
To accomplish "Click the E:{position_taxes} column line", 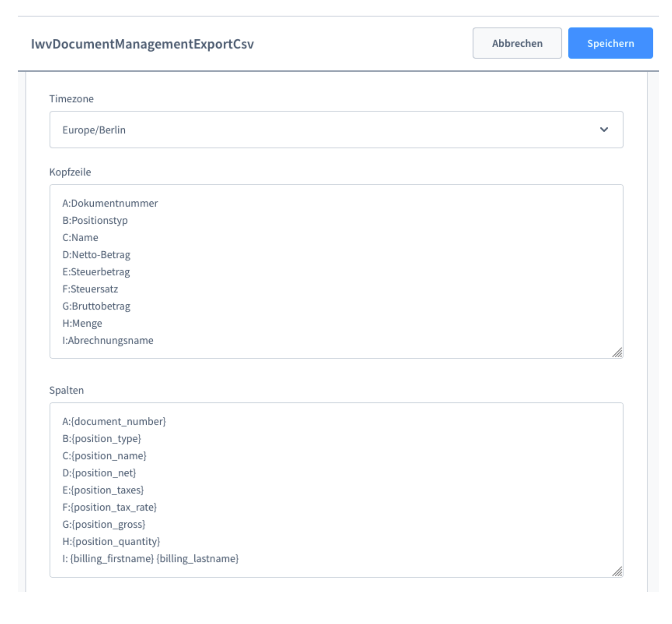I will point(103,490).
